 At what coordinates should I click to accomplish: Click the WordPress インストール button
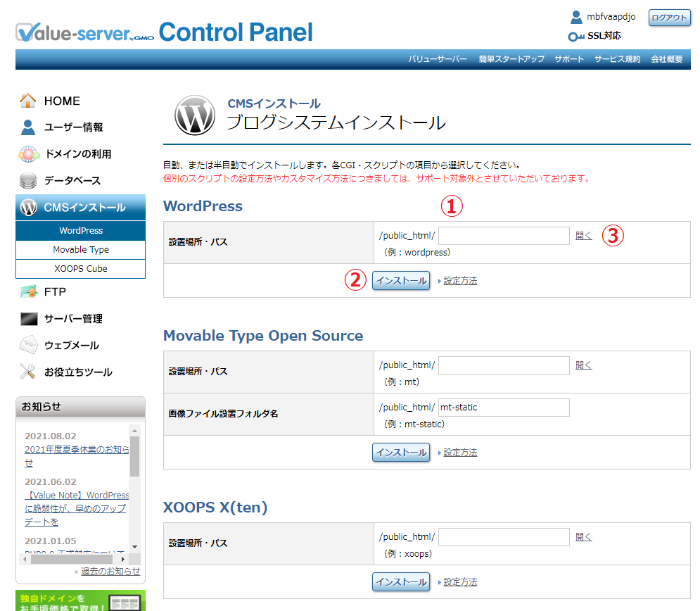pyautogui.click(x=401, y=280)
